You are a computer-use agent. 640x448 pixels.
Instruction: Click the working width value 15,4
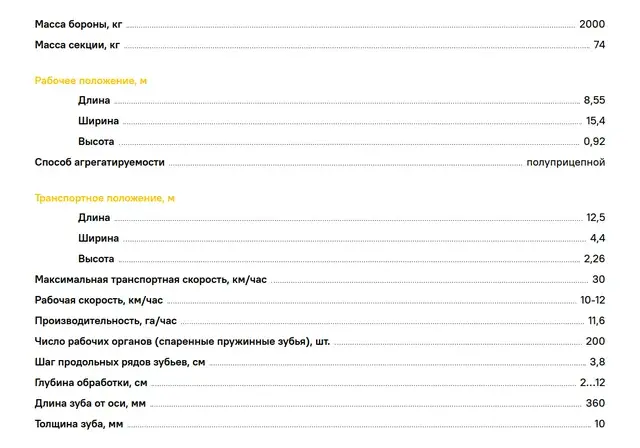[x=596, y=121]
